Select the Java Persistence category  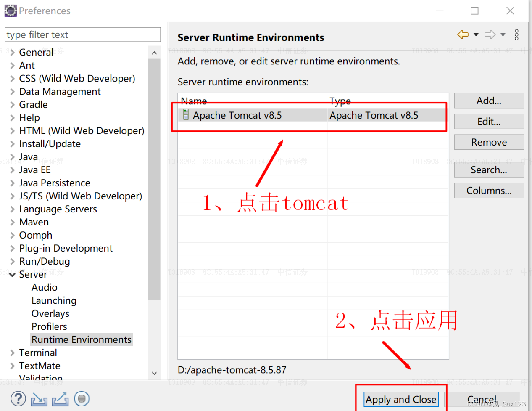coord(55,183)
